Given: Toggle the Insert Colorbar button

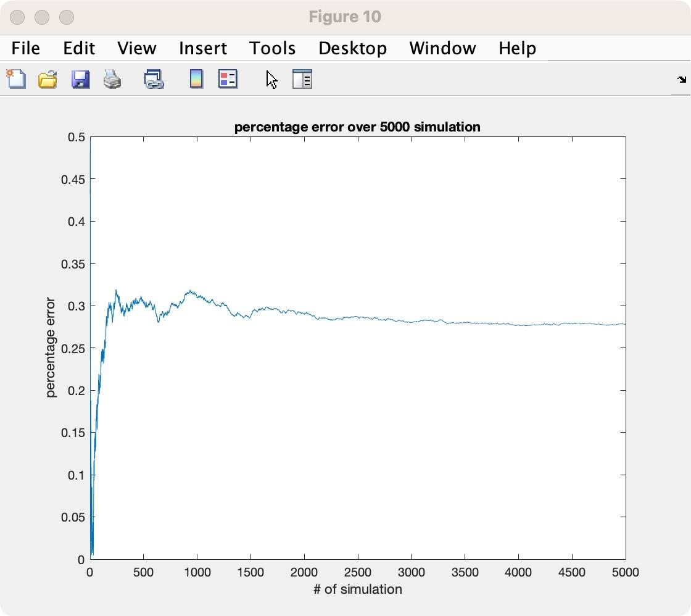Looking at the screenshot, I should 196,79.
